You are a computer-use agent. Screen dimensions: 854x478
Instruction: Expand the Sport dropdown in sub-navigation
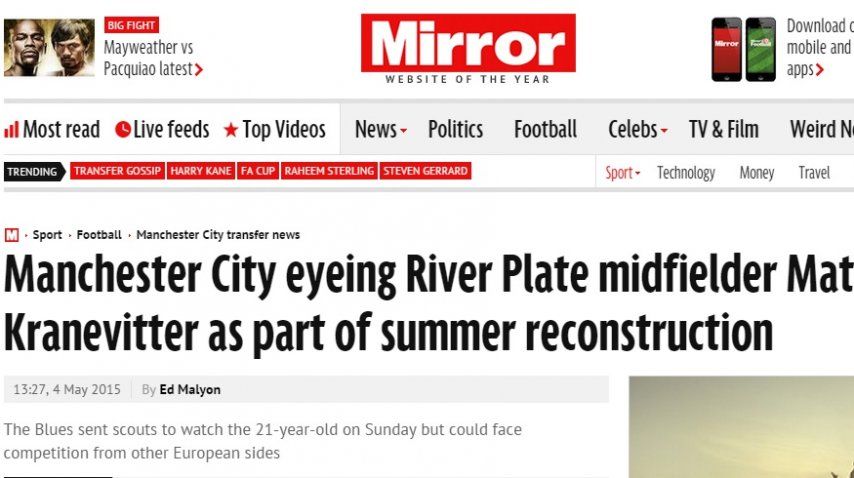(x=622, y=173)
